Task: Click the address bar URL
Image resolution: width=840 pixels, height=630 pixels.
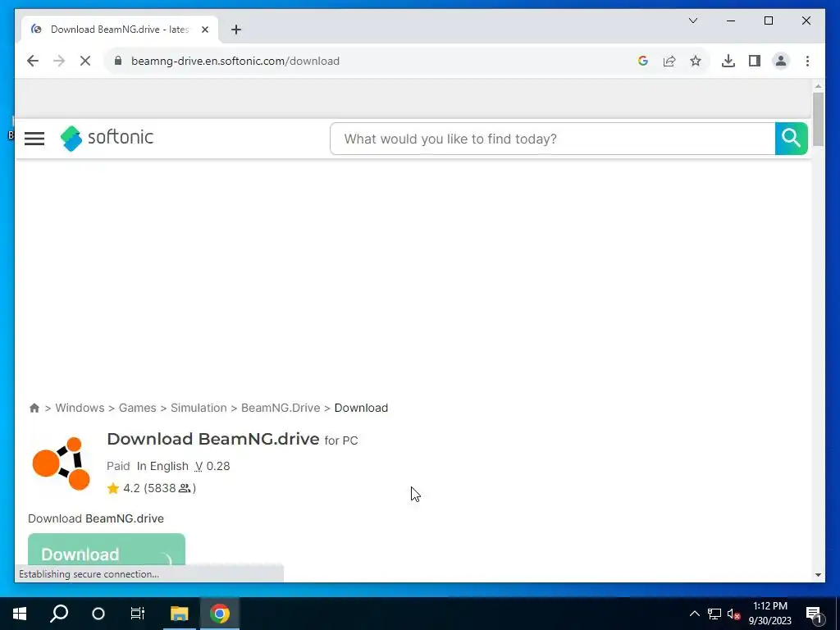Action: click(235, 61)
